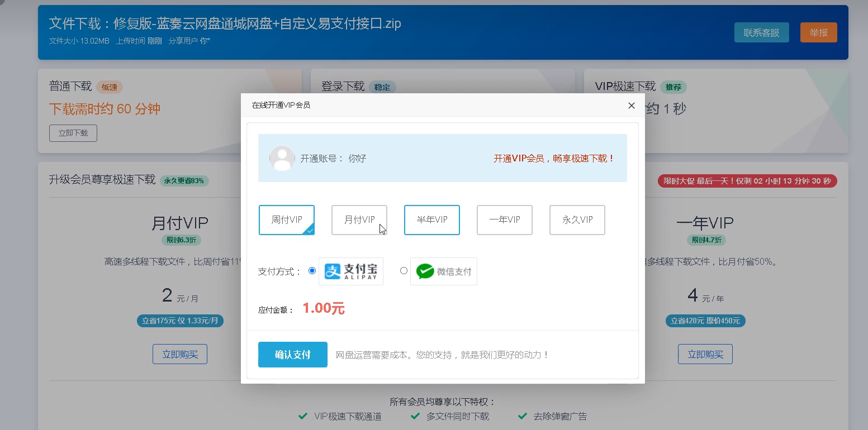The width and height of the screenshot is (868, 430).
Task: Select the Alipay payment radio button
Action: click(312, 271)
